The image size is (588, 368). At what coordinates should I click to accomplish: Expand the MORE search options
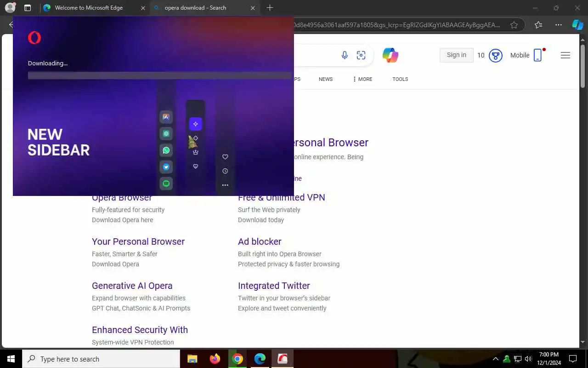pyautogui.click(x=362, y=79)
